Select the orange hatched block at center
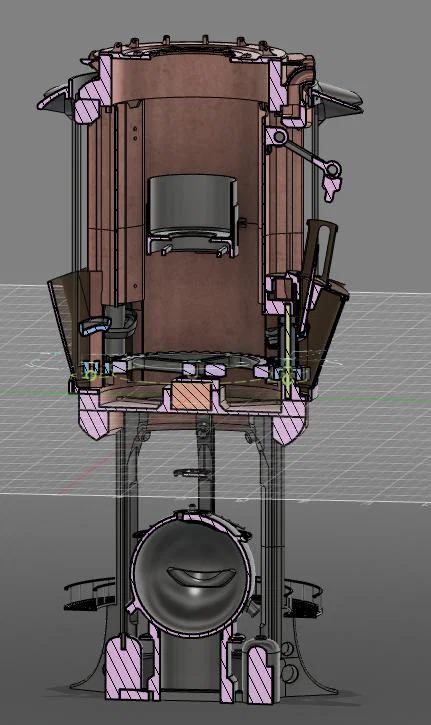Screen dimensions: 431x725 191,396
